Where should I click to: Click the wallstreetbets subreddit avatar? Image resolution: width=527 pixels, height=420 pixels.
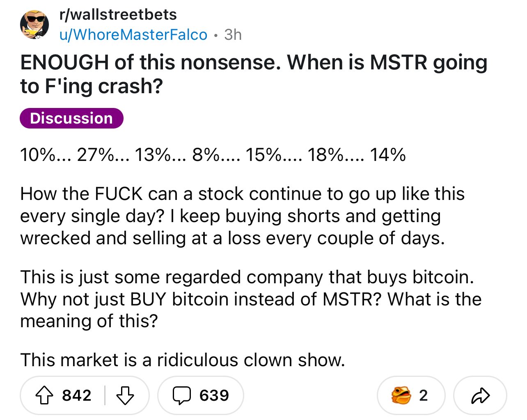(x=34, y=25)
